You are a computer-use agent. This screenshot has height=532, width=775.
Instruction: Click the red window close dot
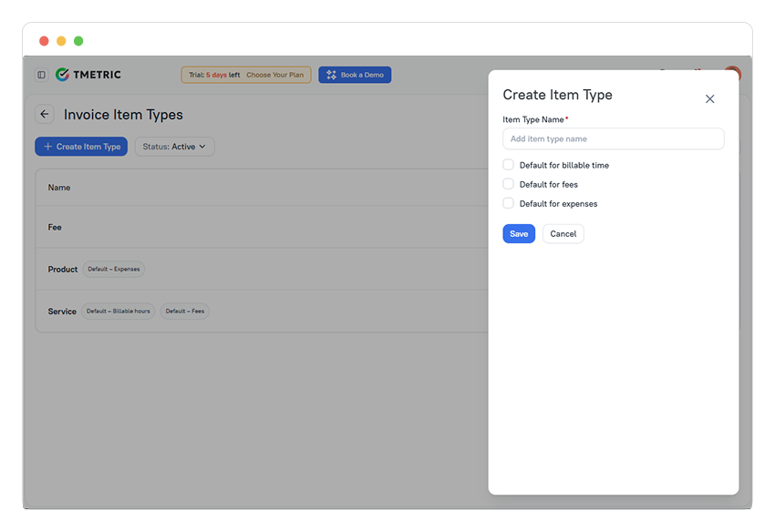44,41
